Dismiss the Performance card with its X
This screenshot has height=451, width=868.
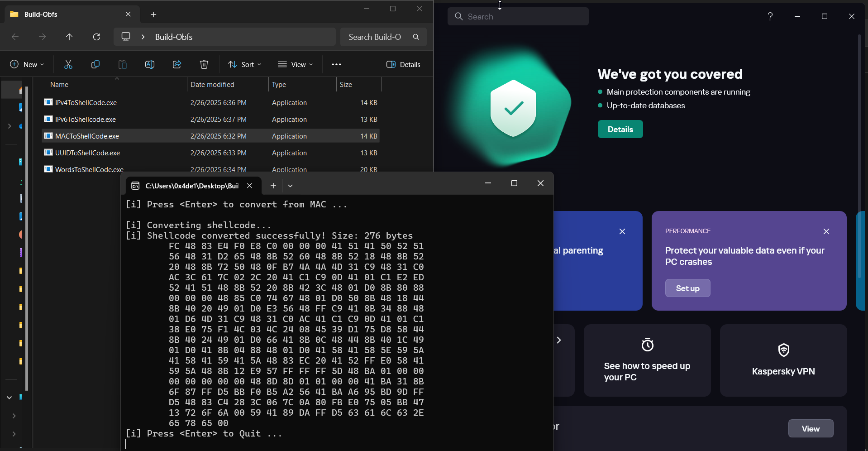tap(826, 231)
